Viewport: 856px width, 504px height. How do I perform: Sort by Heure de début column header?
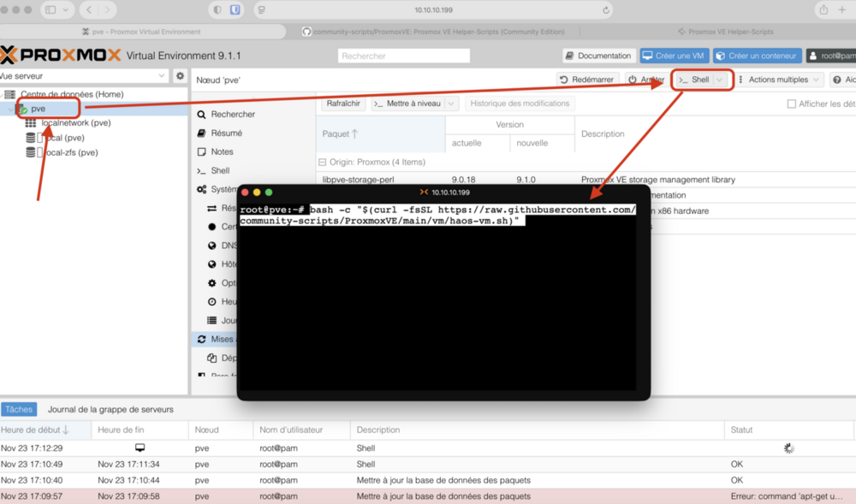(45, 430)
